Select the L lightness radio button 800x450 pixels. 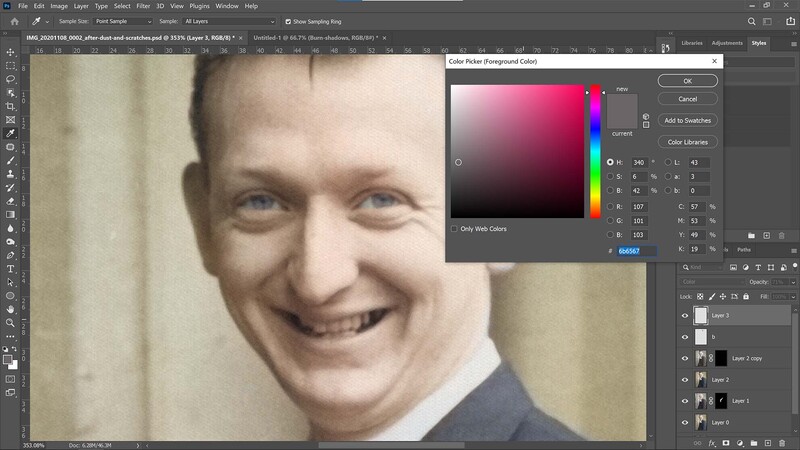point(668,162)
